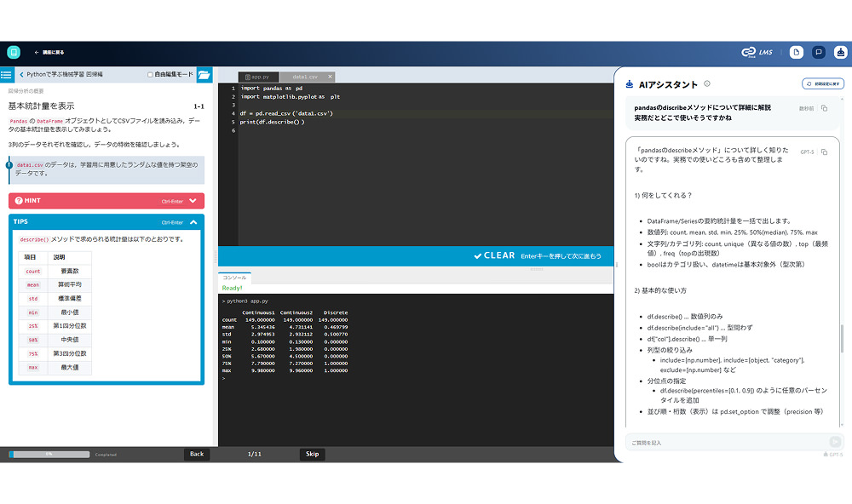Click the lesson progress bar at bottom
852x504 pixels.
point(49,455)
